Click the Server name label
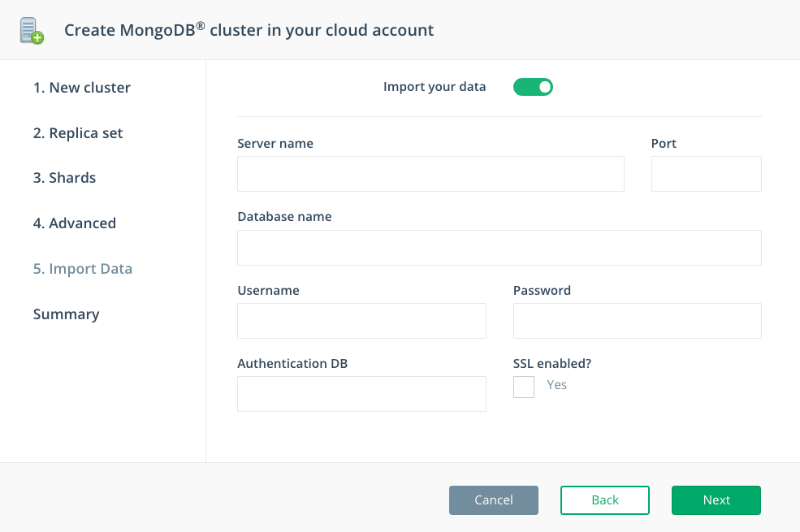Screen dimensions: 800x532 (x=275, y=144)
